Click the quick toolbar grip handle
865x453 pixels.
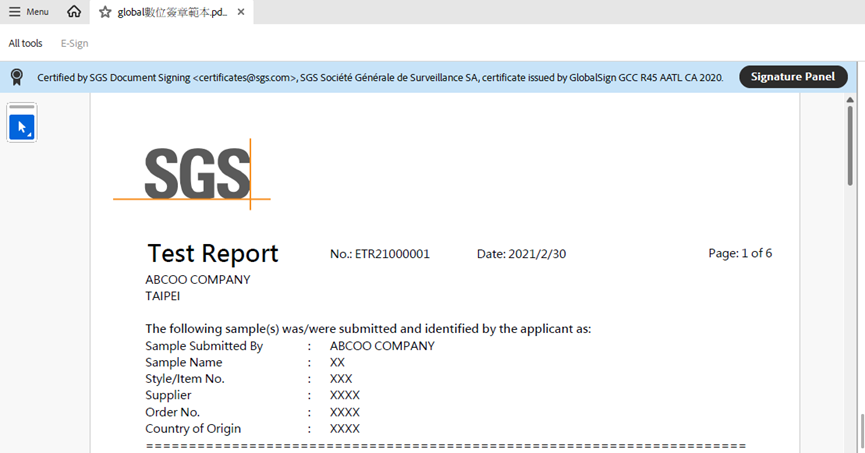22,106
